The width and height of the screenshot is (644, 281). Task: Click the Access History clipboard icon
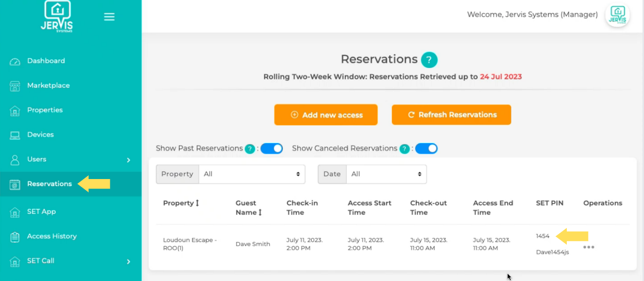click(15, 236)
